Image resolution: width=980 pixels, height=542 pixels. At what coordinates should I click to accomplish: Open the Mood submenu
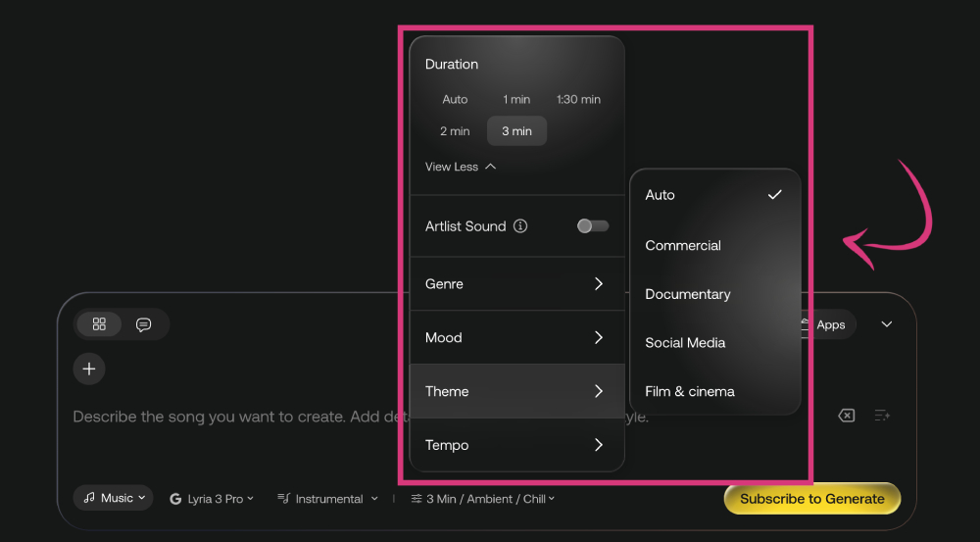tap(516, 337)
